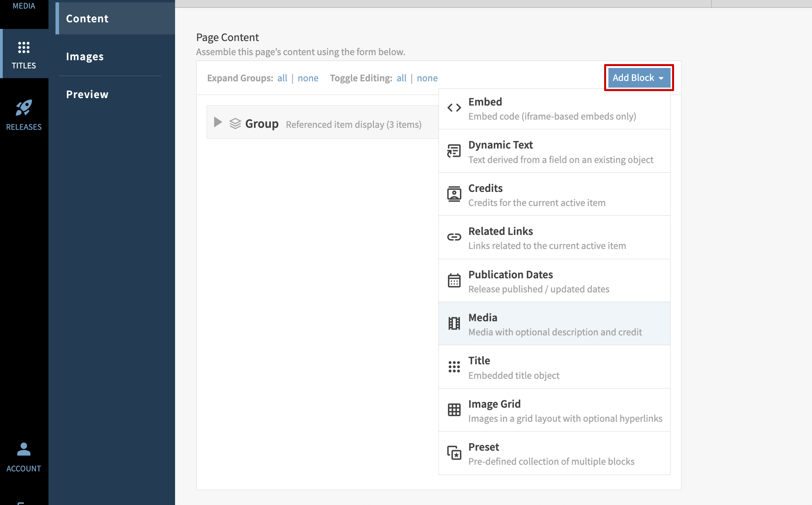Open the Add Block dropdown
The image size is (812, 505).
(639, 78)
